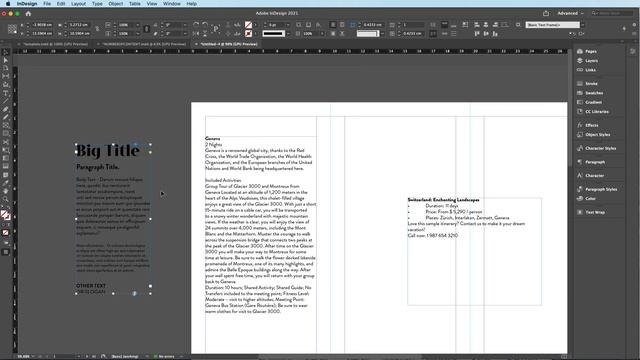
Task: Select the Line tool
Action: click(6, 101)
